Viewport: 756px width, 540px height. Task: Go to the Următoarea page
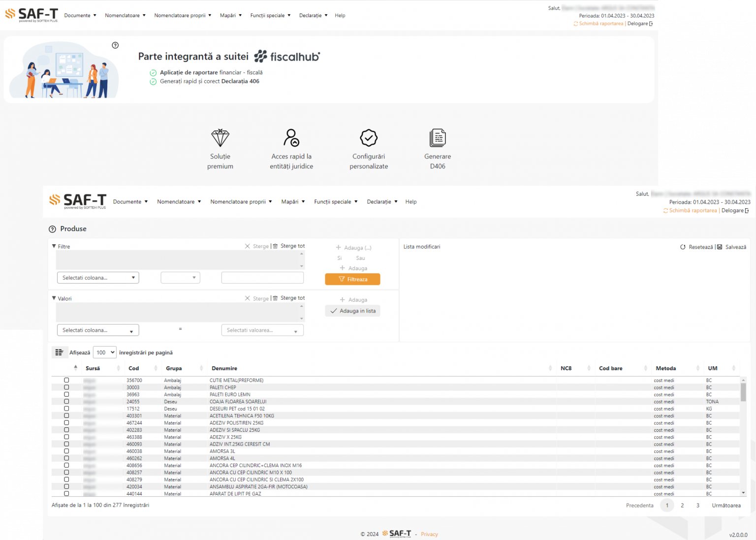[726, 505]
